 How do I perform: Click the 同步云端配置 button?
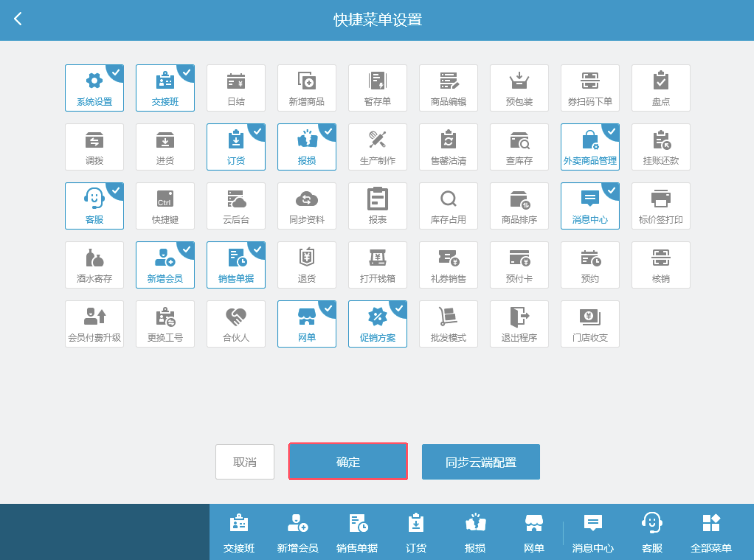[480, 461]
